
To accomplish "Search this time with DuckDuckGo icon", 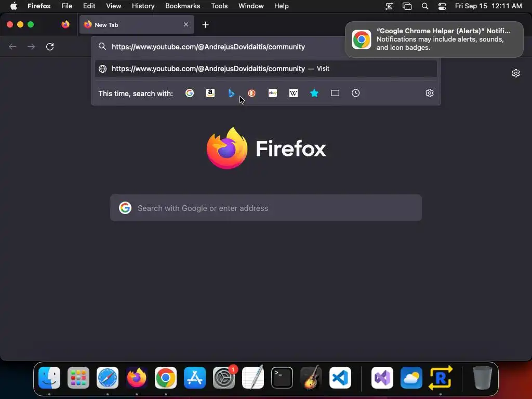I will 252,93.
